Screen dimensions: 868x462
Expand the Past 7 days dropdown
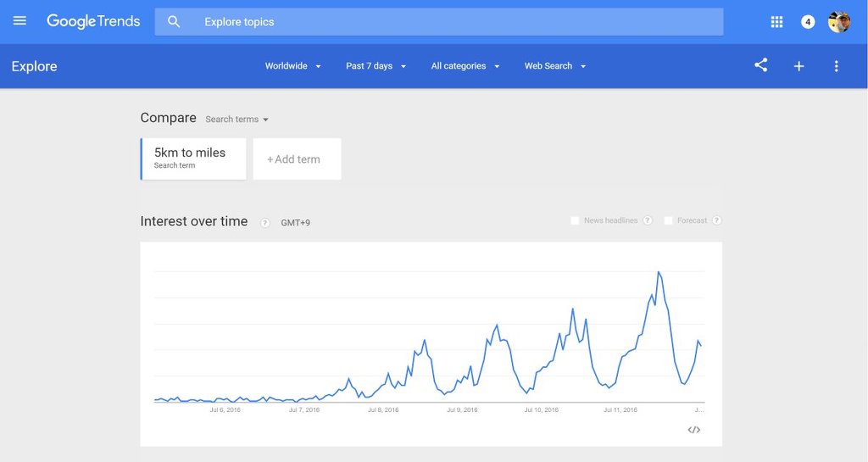[x=376, y=66]
